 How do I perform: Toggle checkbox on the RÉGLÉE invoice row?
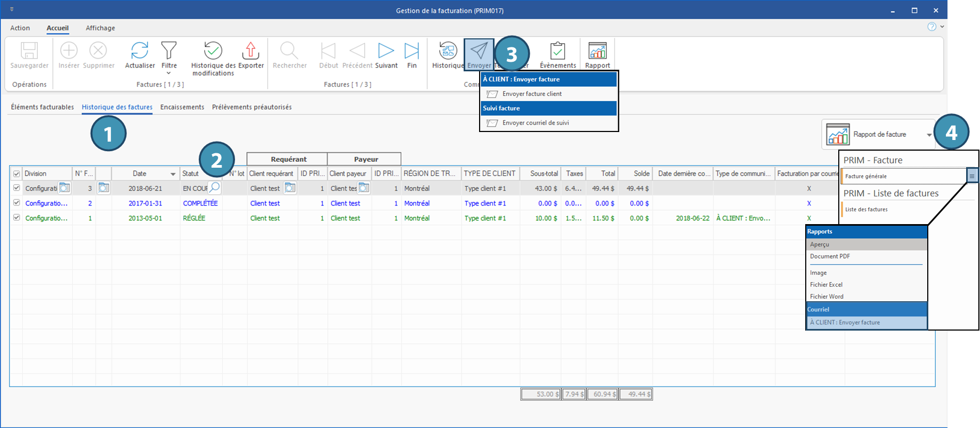pyautogui.click(x=17, y=218)
